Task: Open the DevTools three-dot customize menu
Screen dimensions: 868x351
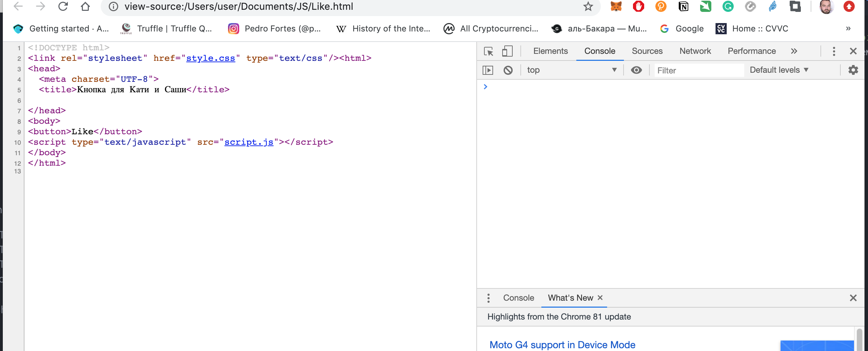Action: click(x=834, y=51)
